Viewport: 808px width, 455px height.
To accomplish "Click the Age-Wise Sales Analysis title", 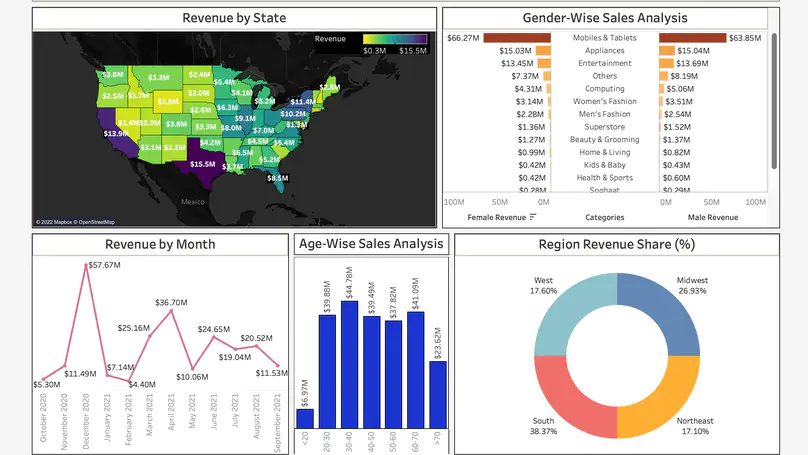I will pos(371,244).
